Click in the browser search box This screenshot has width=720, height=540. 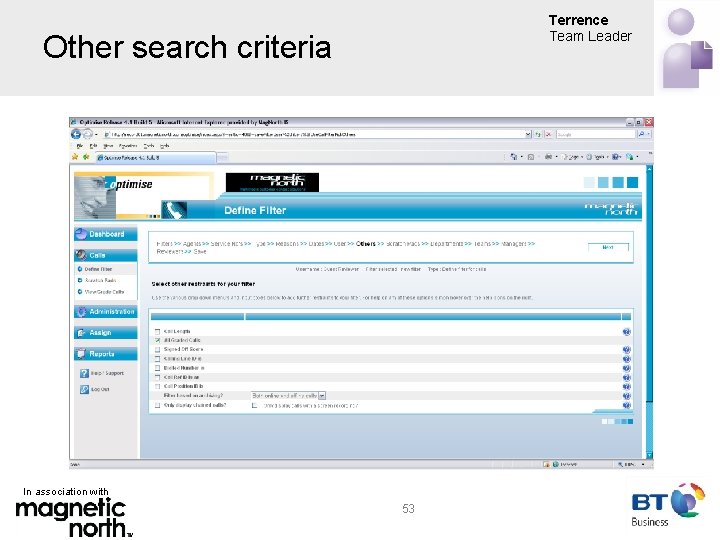click(x=596, y=135)
